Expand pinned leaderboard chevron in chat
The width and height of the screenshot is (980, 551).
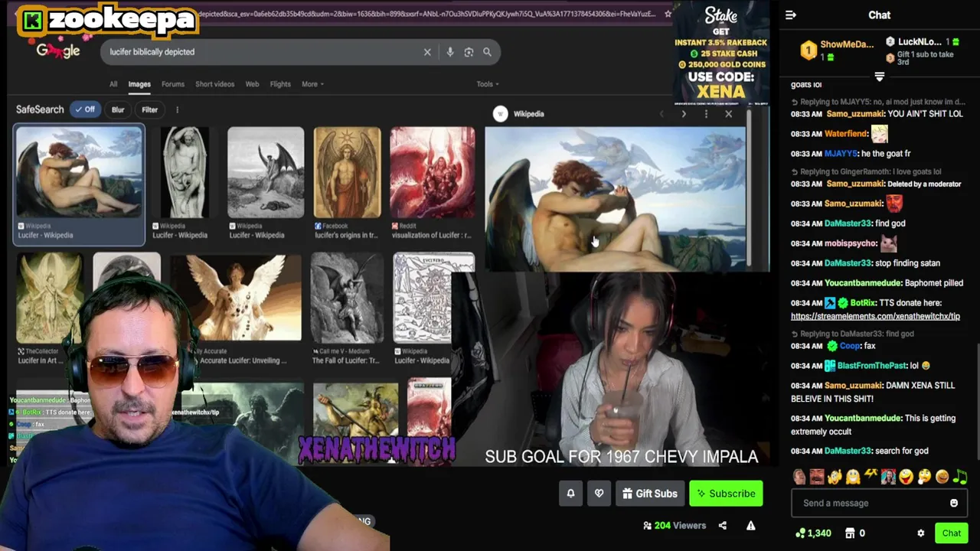879,77
